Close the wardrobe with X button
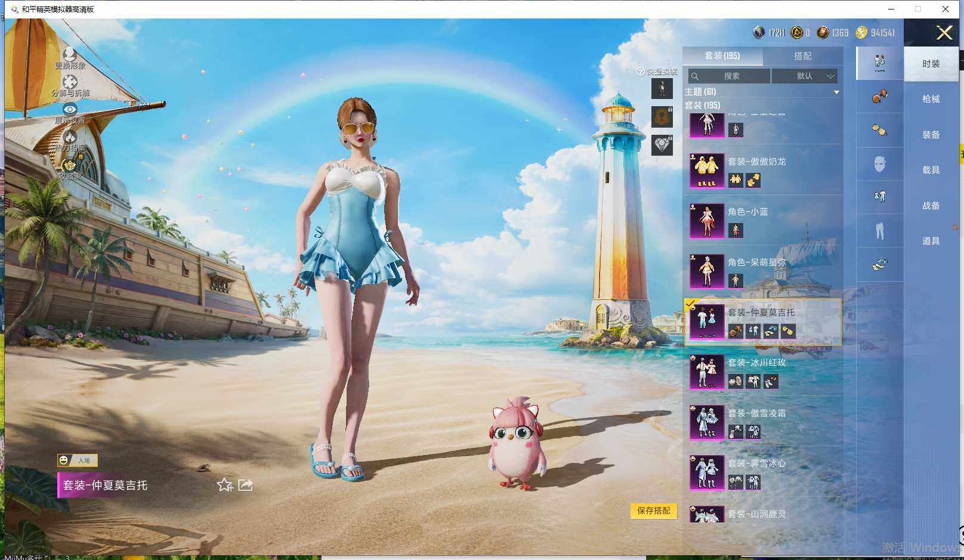The image size is (964, 560). 944,32
